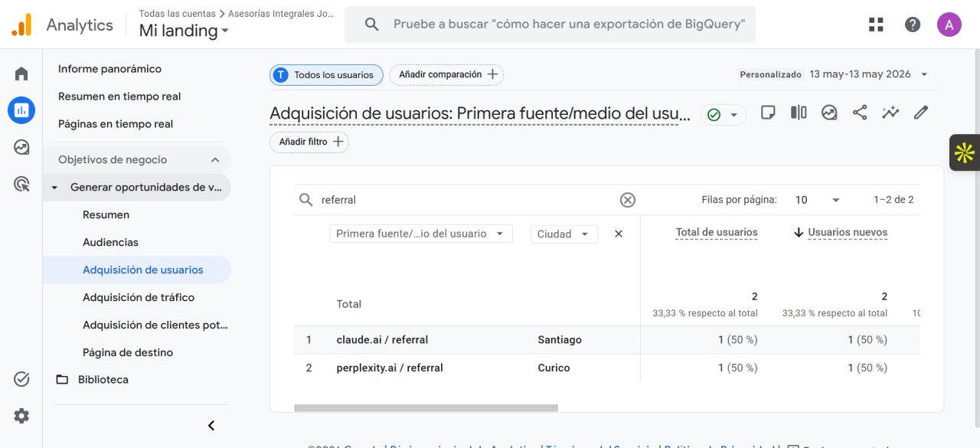Open Resumen under Generar oportunidades

click(x=106, y=215)
